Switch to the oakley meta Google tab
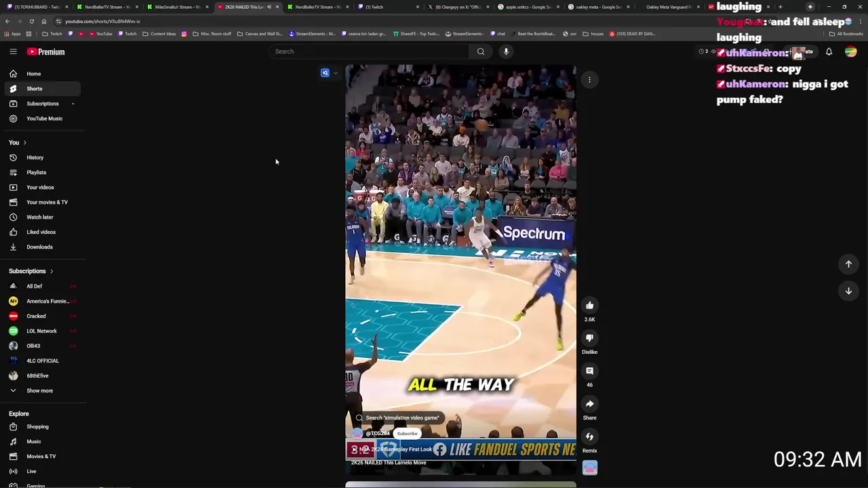Image resolution: width=868 pixels, height=488 pixels. point(598,7)
